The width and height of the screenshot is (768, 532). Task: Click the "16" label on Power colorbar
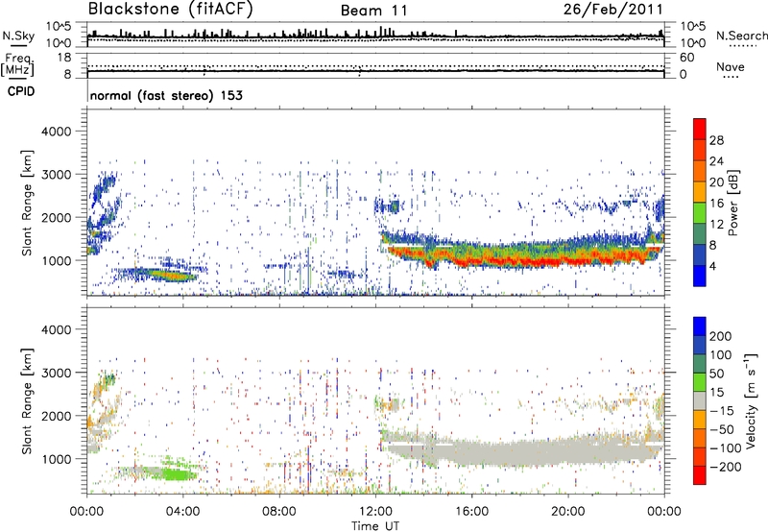pos(716,204)
